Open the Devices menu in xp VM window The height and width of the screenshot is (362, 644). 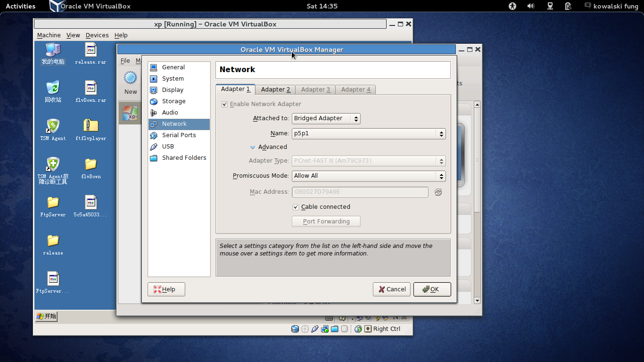point(97,35)
